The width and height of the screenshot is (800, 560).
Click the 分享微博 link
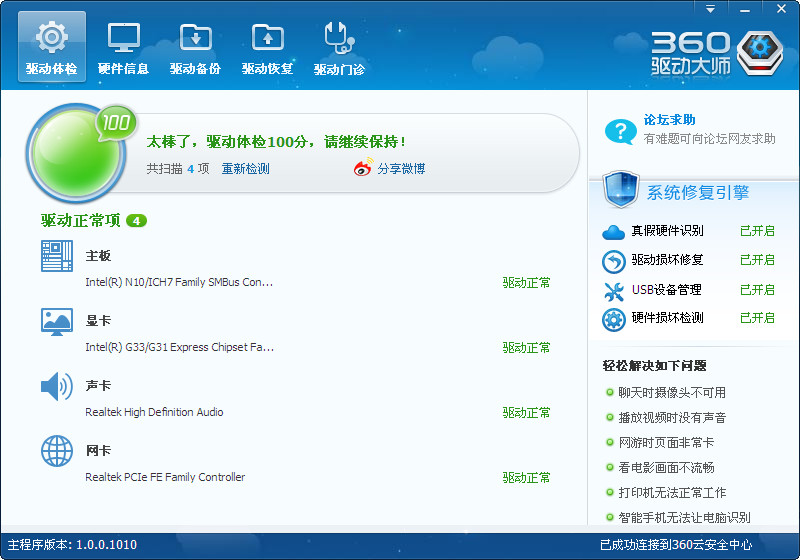click(401, 169)
